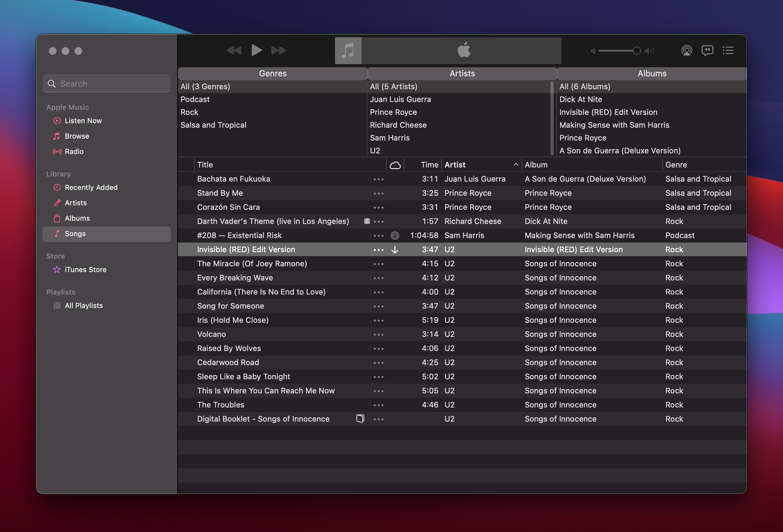Open Recently Added in the sidebar
The width and height of the screenshot is (783, 532).
[x=91, y=187]
